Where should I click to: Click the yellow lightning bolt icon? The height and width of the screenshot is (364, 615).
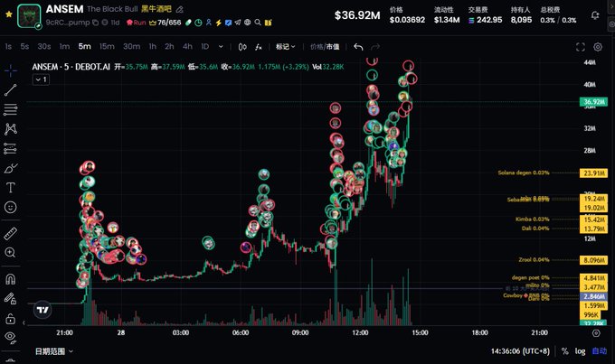[219, 23]
